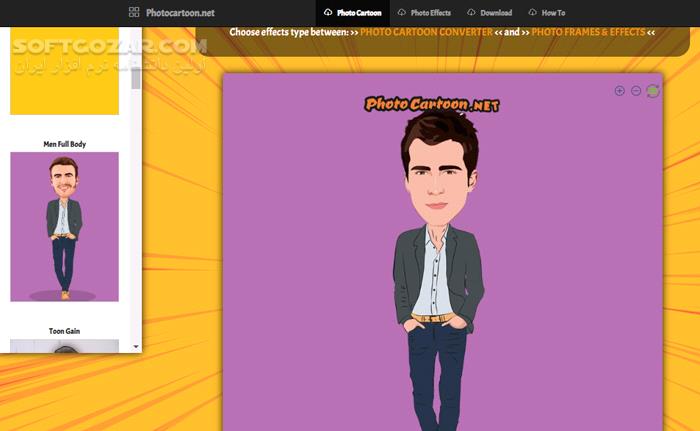
Task: Click the Photocartoon.net grid logo icon
Action: pyautogui.click(x=134, y=13)
